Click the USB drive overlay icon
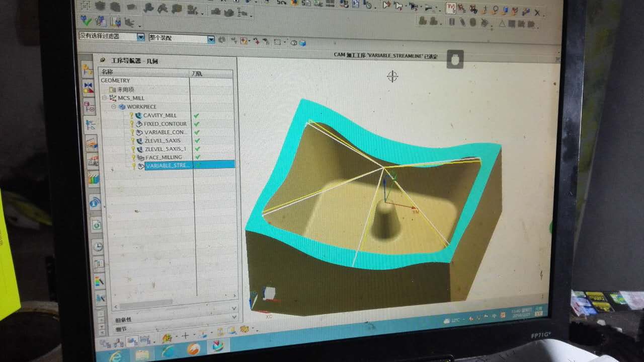The width and height of the screenshot is (644, 362). click(455, 59)
